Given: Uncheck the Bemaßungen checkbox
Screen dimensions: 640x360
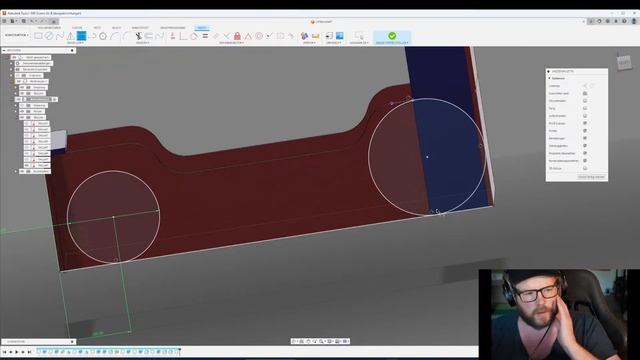Looking at the screenshot, I should 585,138.
